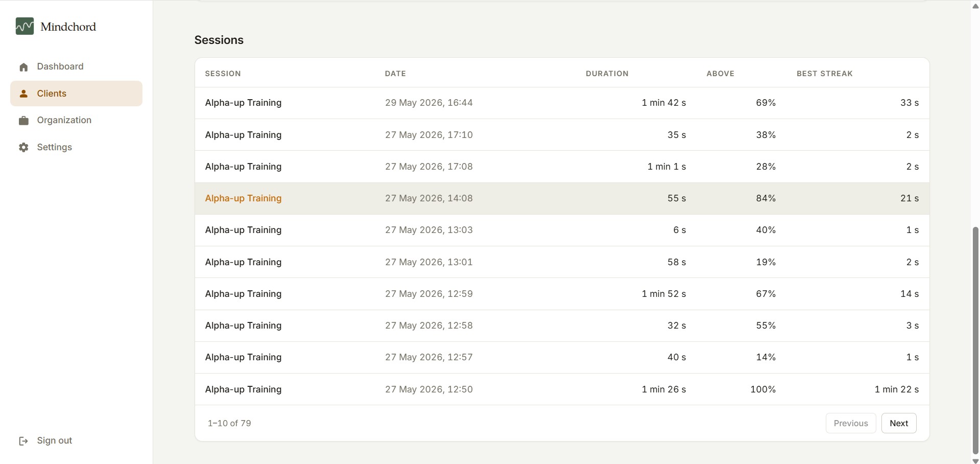The height and width of the screenshot is (464, 980).
Task: Click the 69% above value
Action: coord(766,103)
